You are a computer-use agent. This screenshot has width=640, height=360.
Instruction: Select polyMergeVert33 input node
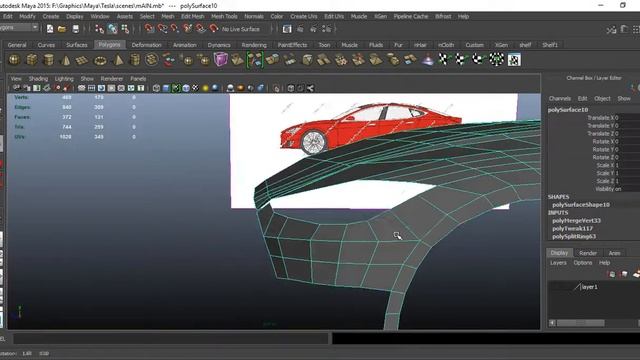pos(576,220)
